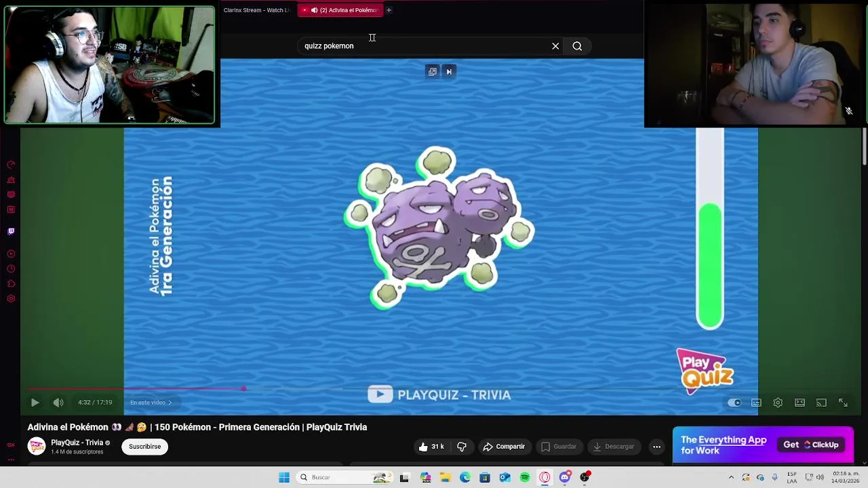Skip forward with the overlay next icon
Screen dimensions: 868x488
point(449,72)
